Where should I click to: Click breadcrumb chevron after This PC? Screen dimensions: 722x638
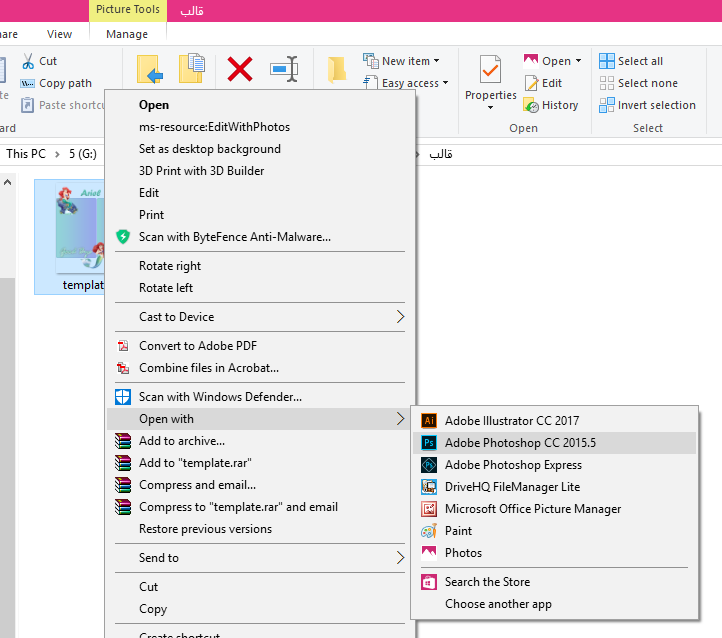[x=58, y=154]
